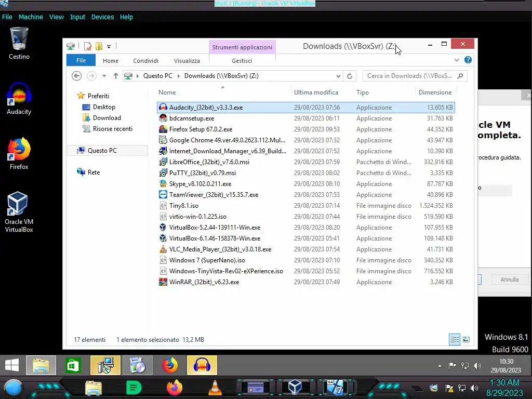The height and width of the screenshot is (399, 532).
Task: Open the VirtualBox Machine menu
Action: (31, 17)
